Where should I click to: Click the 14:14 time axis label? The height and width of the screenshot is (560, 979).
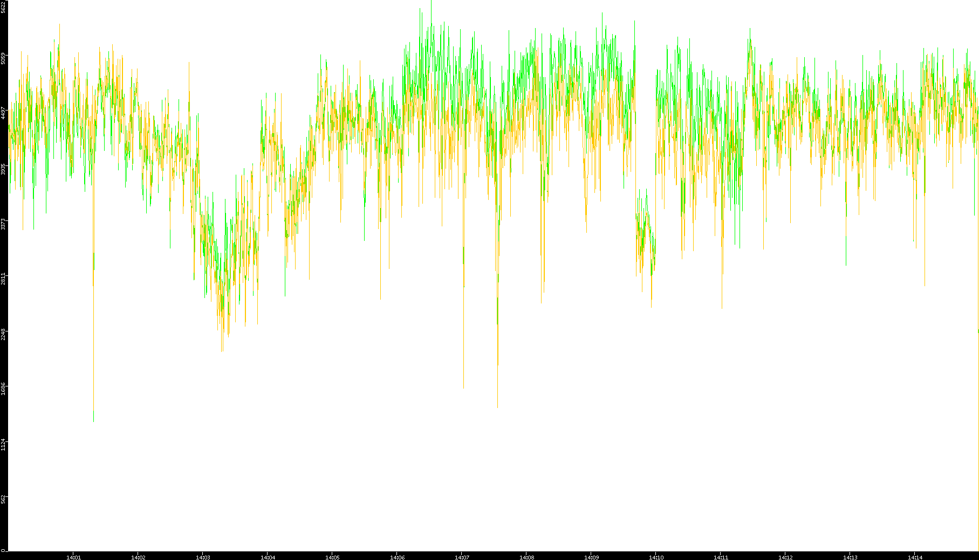tap(915, 557)
